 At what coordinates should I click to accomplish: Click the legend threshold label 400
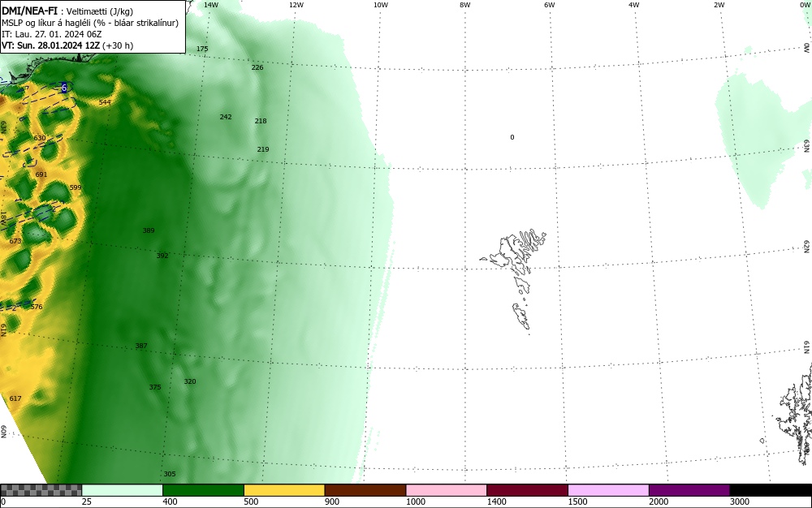tap(170, 502)
